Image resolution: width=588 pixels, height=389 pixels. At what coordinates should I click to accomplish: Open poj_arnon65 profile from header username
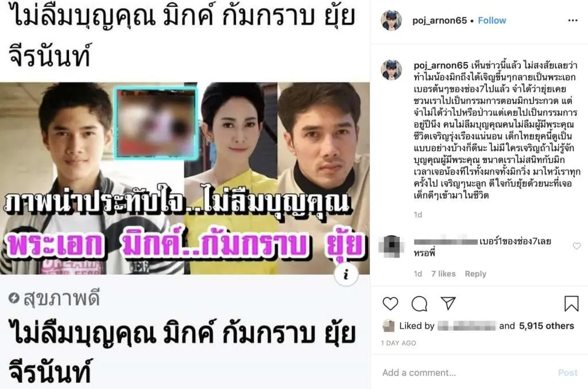(x=439, y=20)
